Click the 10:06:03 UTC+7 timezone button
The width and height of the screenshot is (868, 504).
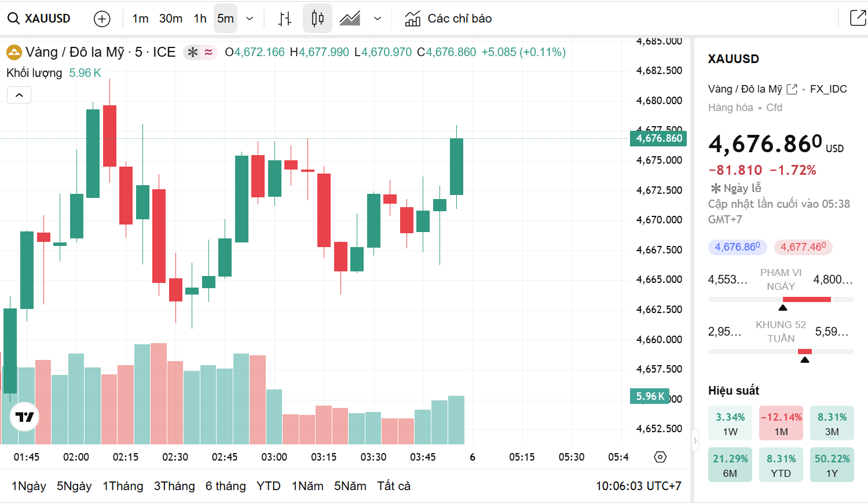[639, 486]
